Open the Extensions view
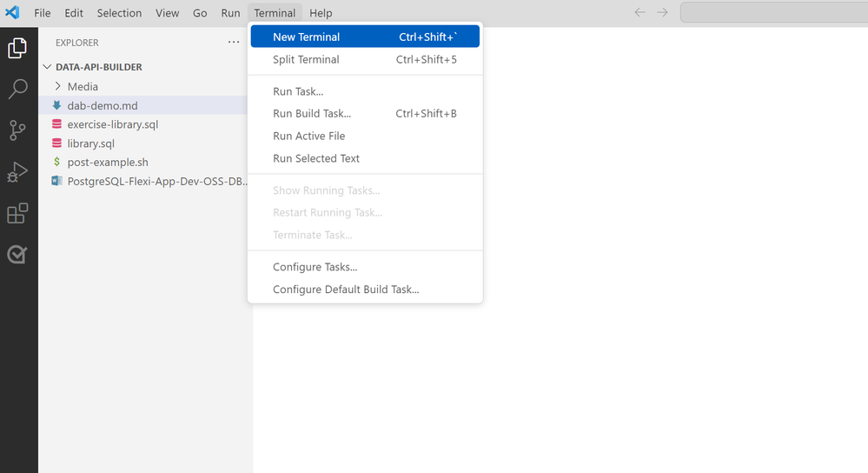The height and width of the screenshot is (473, 868). (17, 213)
